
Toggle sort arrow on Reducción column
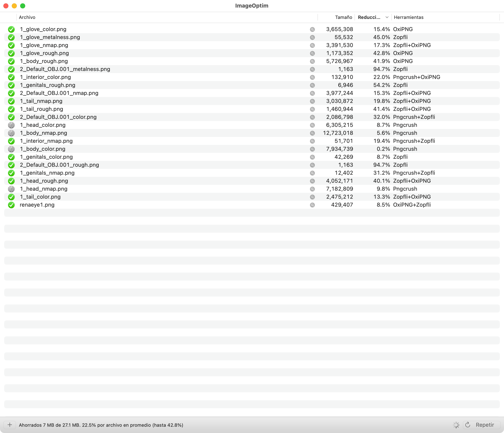[387, 17]
